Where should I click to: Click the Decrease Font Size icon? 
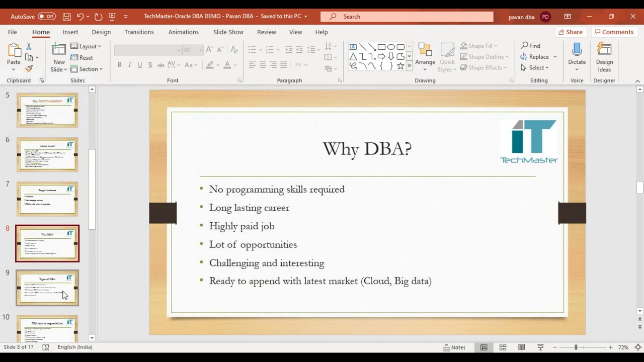(221, 50)
